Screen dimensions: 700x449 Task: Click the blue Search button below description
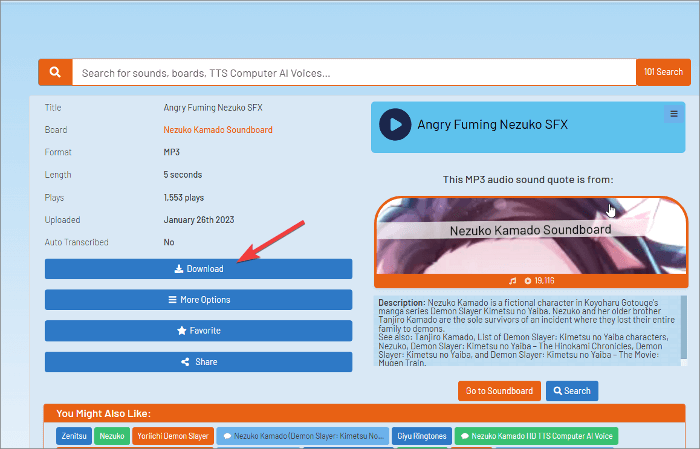(x=571, y=391)
